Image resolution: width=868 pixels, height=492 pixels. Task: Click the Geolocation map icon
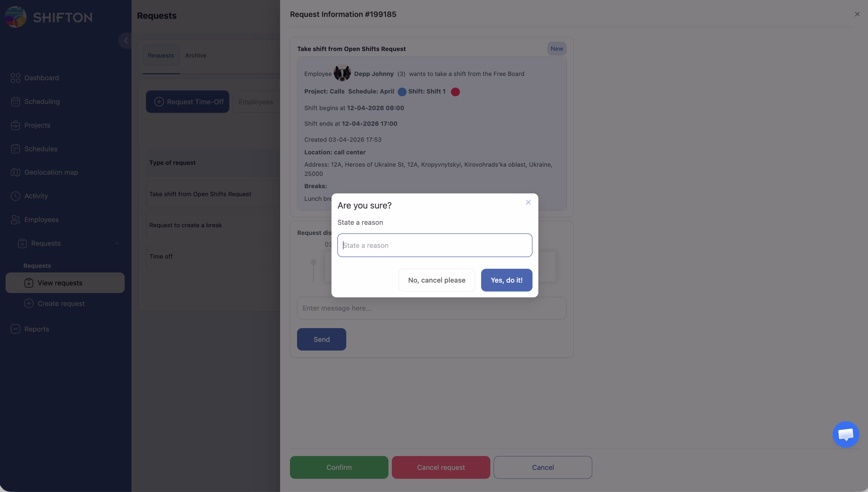tap(15, 172)
